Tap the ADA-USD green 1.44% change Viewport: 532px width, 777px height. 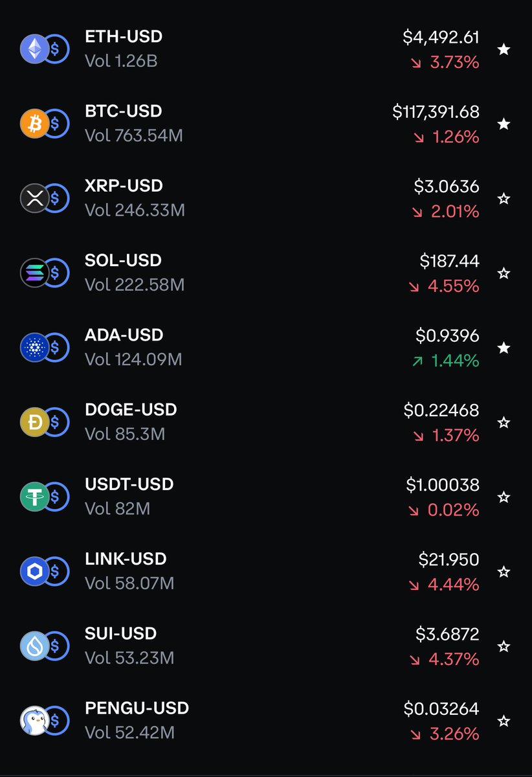pyautogui.click(x=446, y=361)
